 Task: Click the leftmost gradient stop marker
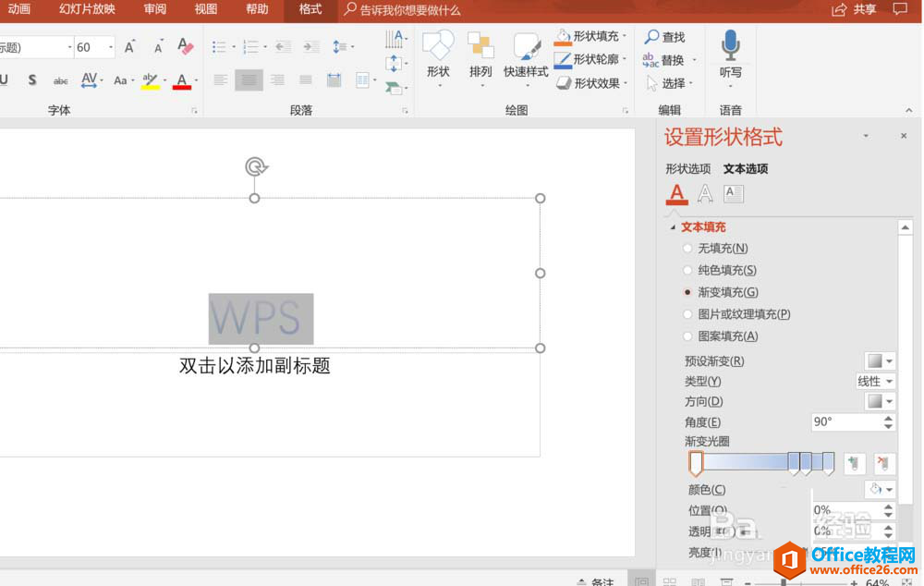click(696, 464)
